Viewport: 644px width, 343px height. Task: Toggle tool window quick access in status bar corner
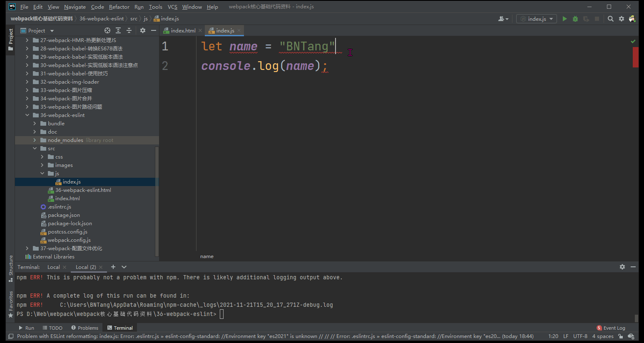pyautogui.click(x=11, y=336)
